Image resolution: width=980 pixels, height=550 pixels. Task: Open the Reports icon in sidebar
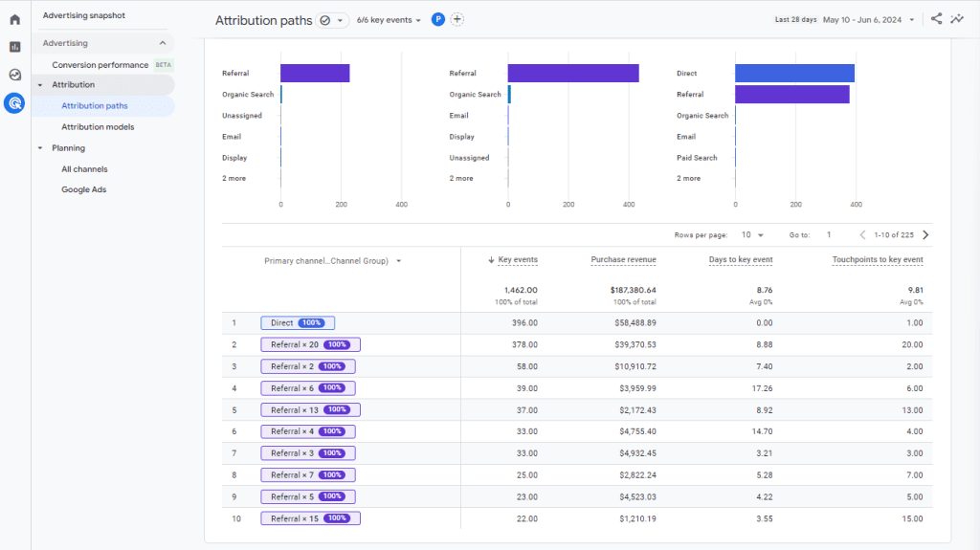(15, 47)
